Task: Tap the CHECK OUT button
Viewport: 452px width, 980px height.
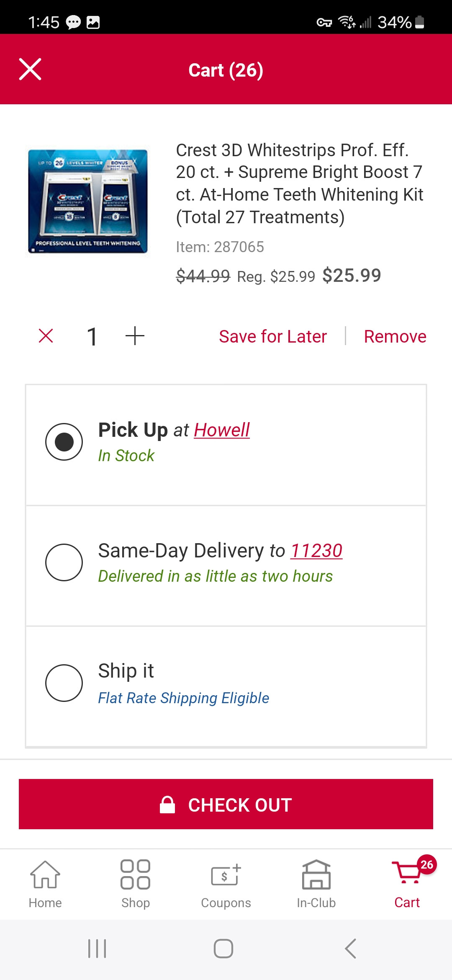Action: [226, 804]
